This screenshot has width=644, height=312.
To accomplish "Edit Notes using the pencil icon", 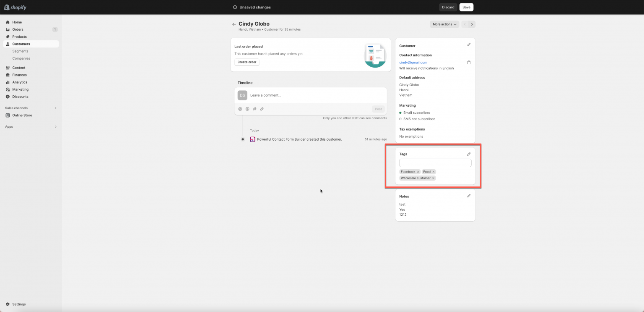I will click(469, 196).
